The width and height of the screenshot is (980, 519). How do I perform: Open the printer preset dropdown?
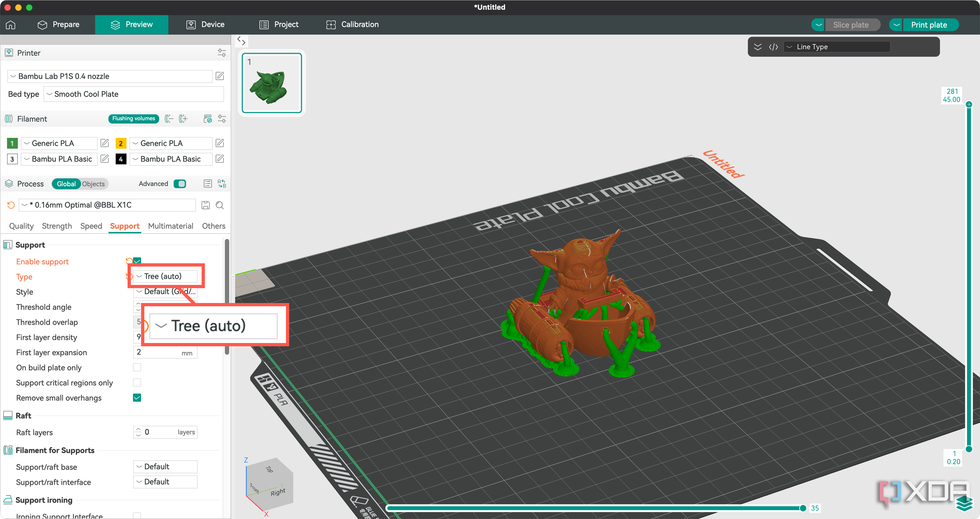click(x=109, y=76)
